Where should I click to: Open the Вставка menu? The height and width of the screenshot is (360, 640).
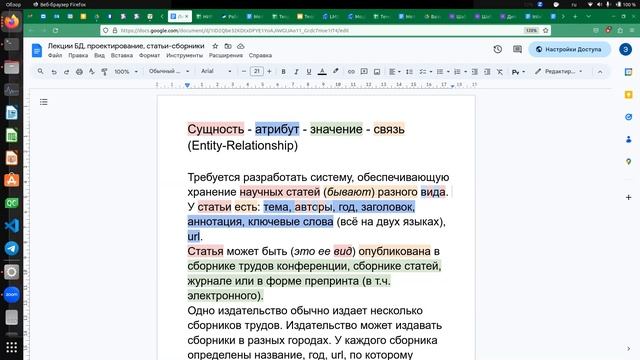(122, 55)
